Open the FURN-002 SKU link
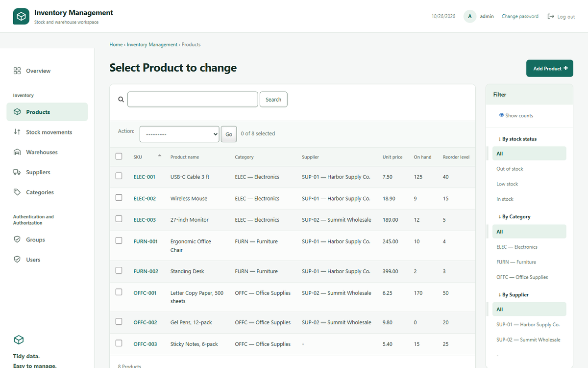Screen dimensions: 588x368 click(x=146, y=271)
